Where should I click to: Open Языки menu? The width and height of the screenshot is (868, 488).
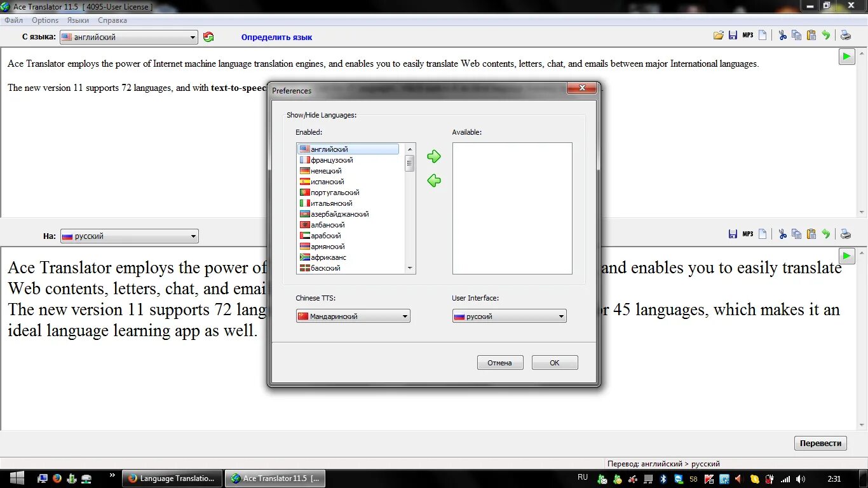[x=78, y=20]
